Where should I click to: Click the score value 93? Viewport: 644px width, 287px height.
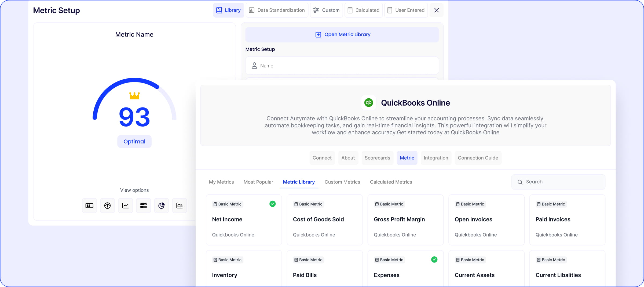(134, 117)
